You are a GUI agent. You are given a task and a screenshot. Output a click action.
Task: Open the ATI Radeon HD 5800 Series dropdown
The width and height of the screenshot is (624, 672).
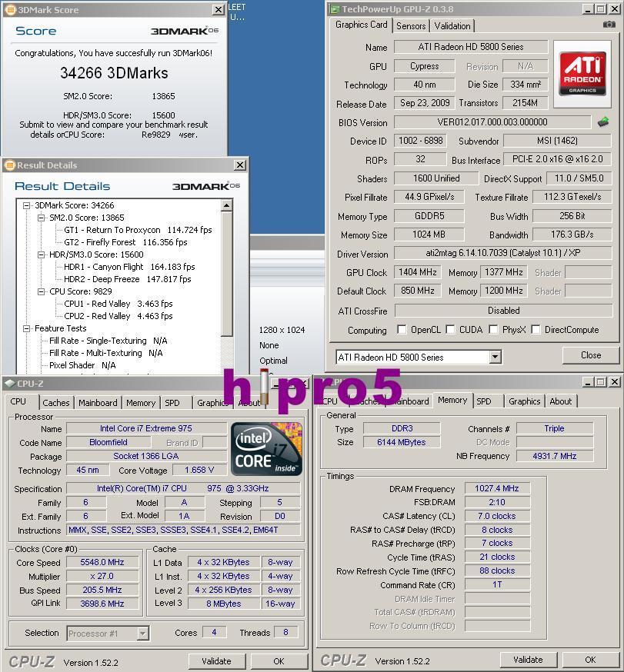pos(495,357)
